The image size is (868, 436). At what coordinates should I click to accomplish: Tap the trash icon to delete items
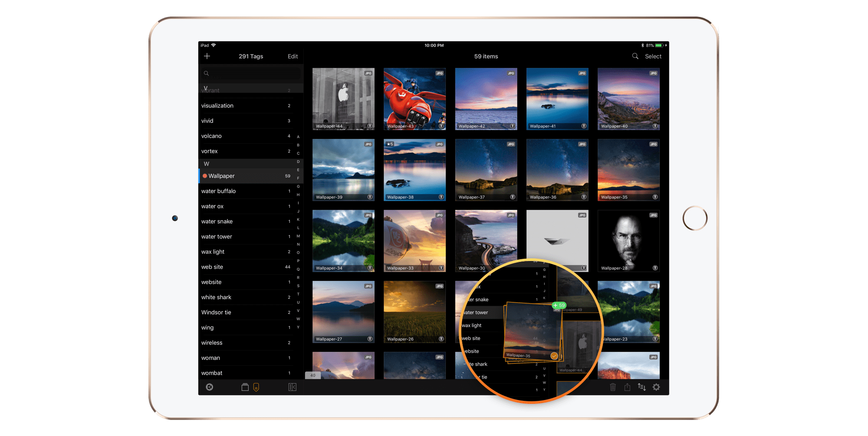pos(613,387)
